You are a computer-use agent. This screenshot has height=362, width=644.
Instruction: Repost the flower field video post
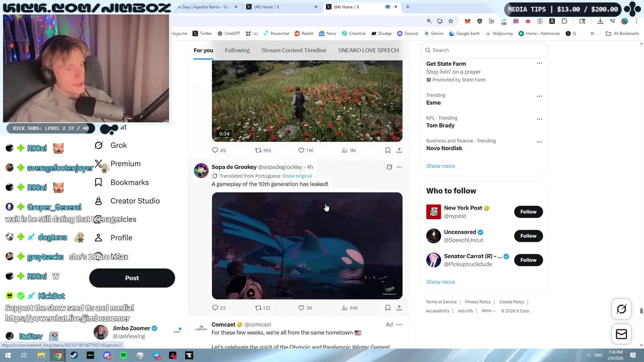coord(263,150)
